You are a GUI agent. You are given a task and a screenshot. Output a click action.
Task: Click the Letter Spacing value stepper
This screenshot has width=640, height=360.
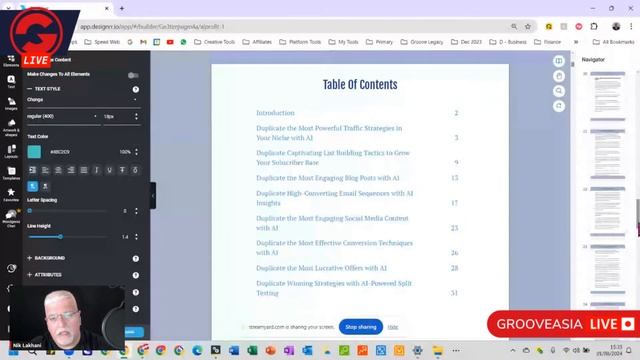pyautogui.click(x=136, y=211)
